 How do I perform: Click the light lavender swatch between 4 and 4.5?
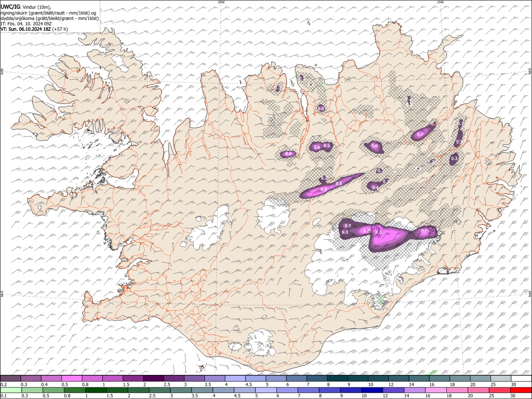point(235,379)
